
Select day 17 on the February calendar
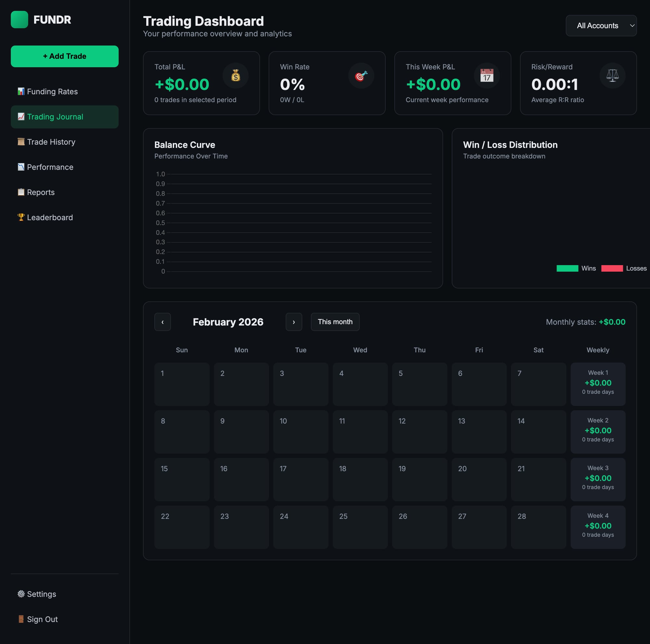300,480
